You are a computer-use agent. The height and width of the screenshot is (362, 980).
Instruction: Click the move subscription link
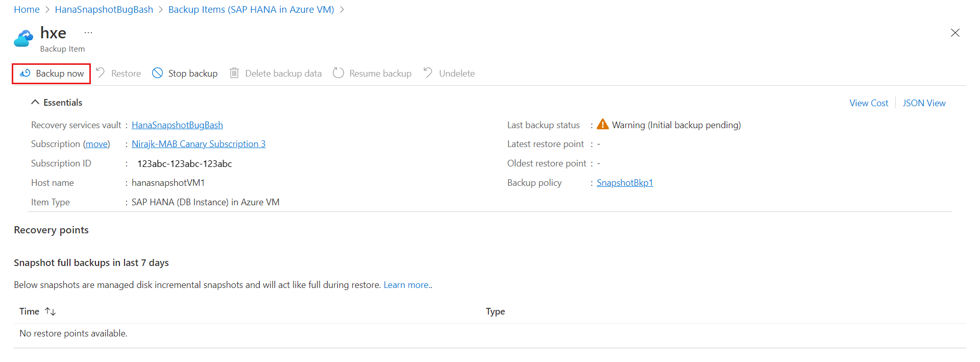click(96, 144)
